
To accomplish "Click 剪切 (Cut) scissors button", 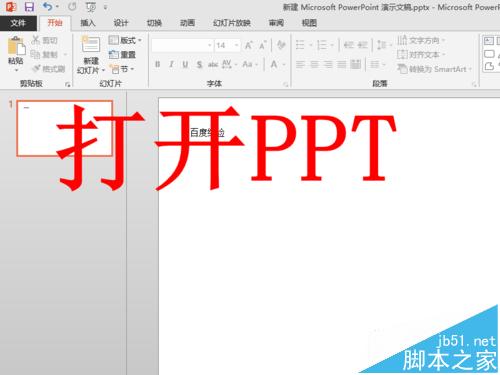I will pos(45,41).
